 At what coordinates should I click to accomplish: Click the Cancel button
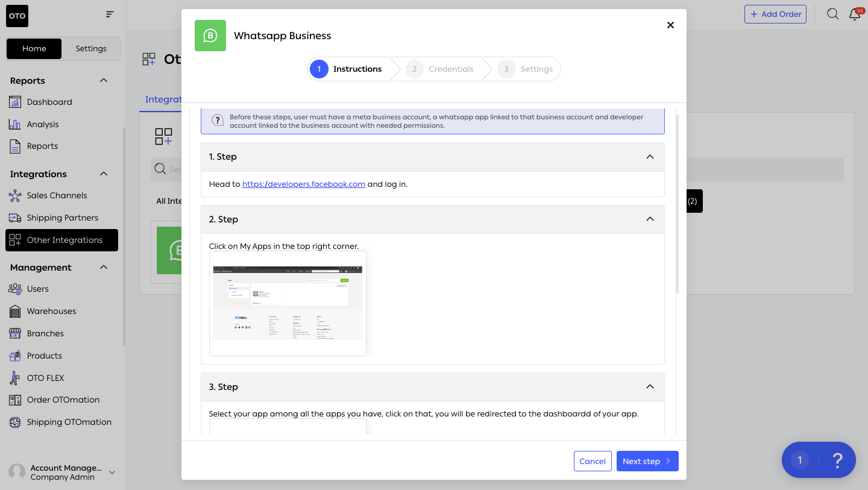593,461
